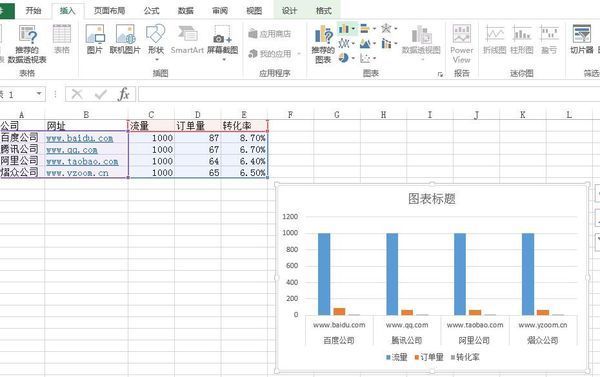Viewport: 600px width, 377px height.
Task: Click the chart title 图表标题
Action: (x=432, y=199)
